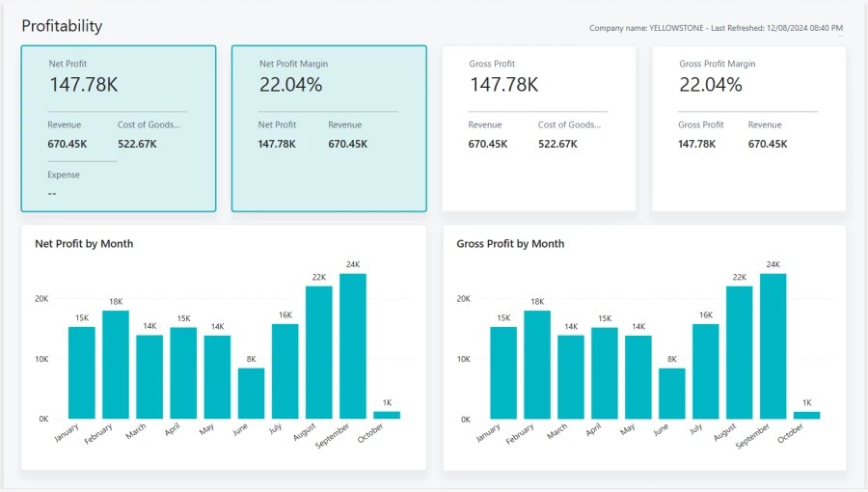Click the Profitability page heading

point(62,26)
